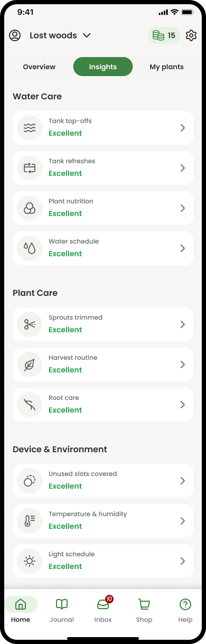Open the Harvest routine insight card
Screen dimensions: 206x644
103,364
